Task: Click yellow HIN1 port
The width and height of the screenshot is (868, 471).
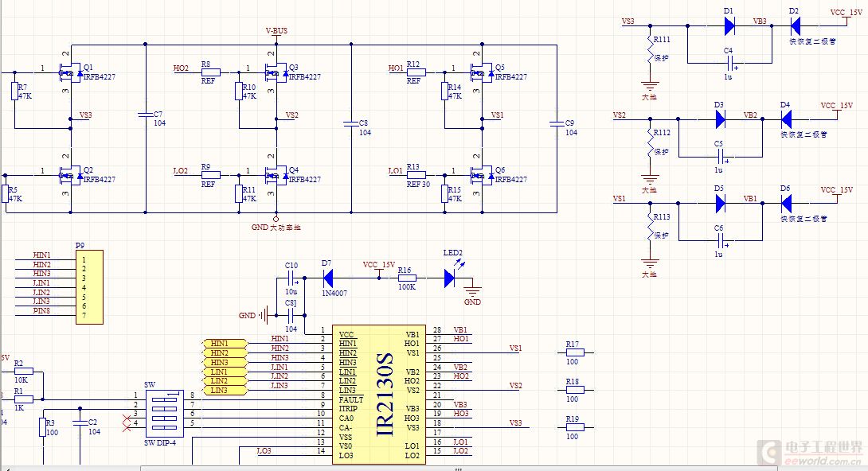Action: click(225, 343)
